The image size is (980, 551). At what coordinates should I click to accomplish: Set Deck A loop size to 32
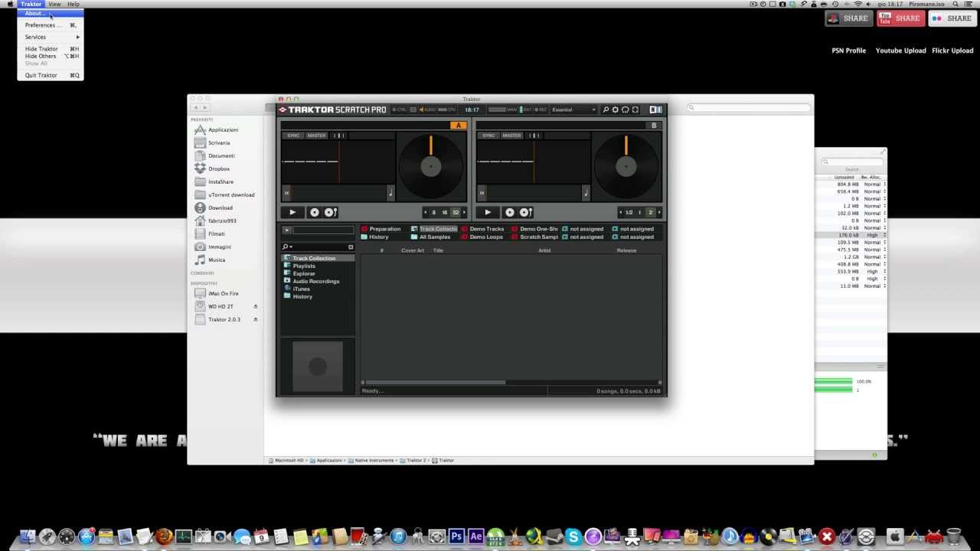pos(456,213)
